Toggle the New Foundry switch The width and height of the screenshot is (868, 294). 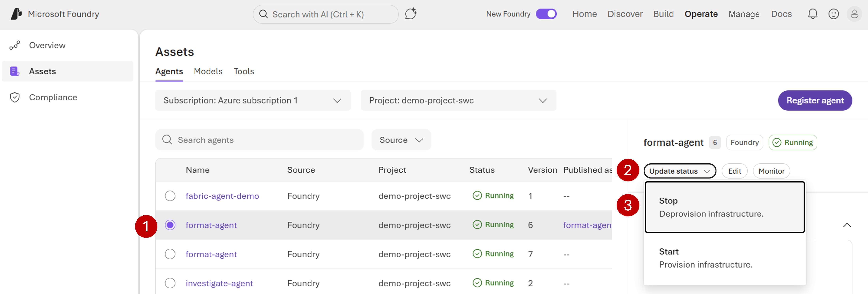[x=546, y=14]
